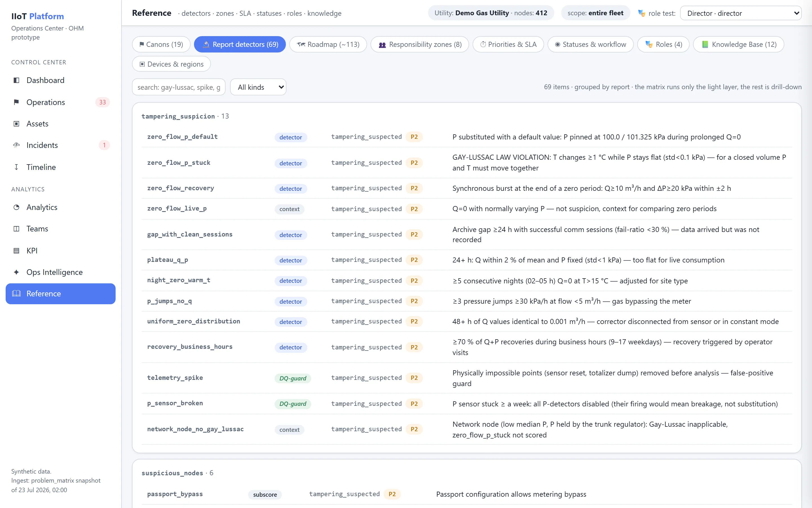812x508 pixels.
Task: Click the subscore badge for passport_bypass
Action: tap(265, 494)
